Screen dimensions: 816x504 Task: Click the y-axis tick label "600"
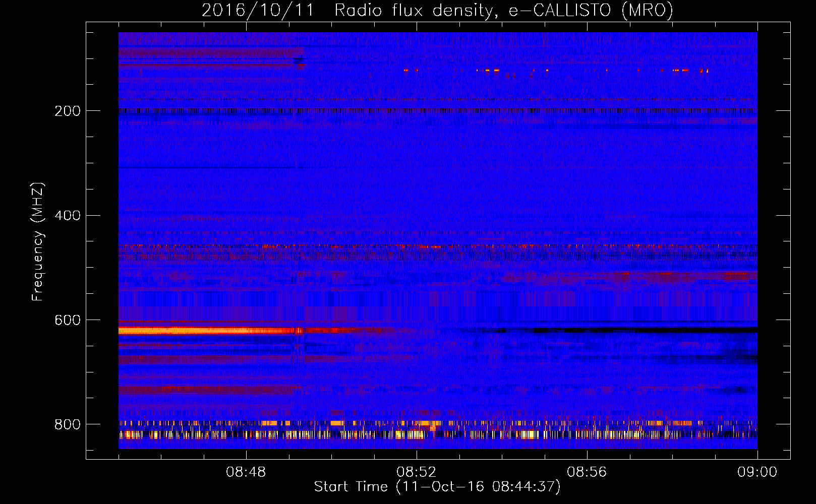[68, 321]
